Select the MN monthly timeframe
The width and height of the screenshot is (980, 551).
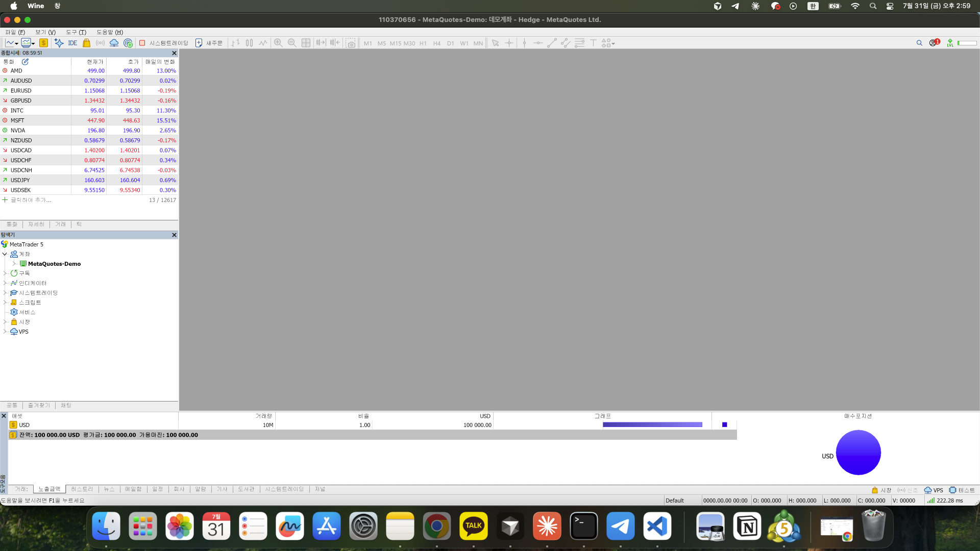point(478,43)
